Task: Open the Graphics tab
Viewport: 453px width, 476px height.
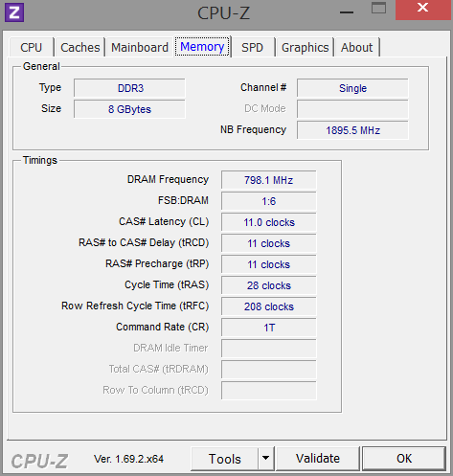Action: [x=305, y=47]
